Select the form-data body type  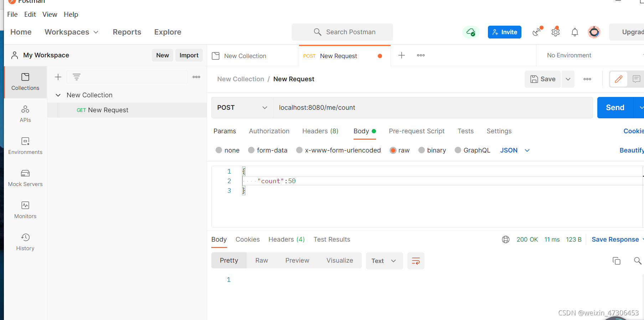click(x=251, y=150)
